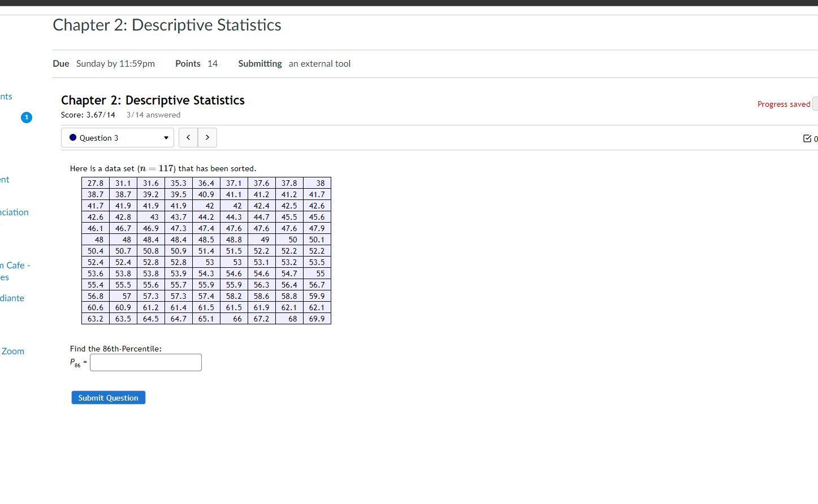
Task: Open the Pronunciation sidebar navigation link
Action: tap(14, 212)
